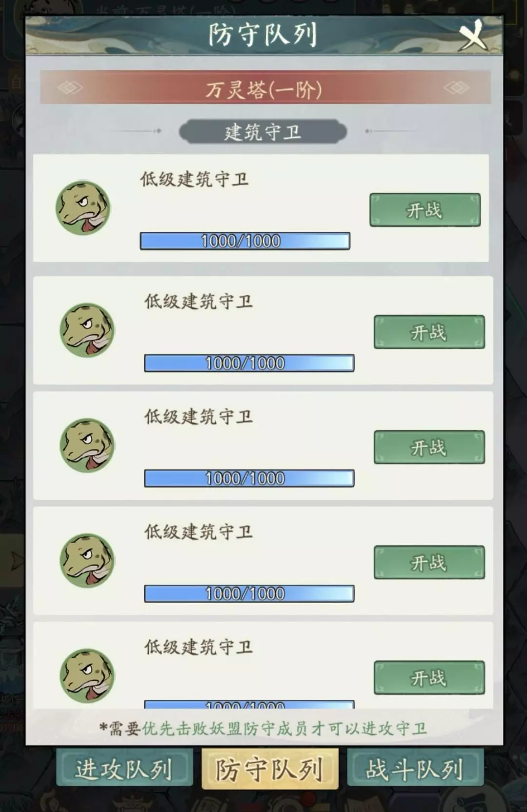Image resolution: width=527 pixels, height=812 pixels.
Task: Start battle with the third 低级建筑守卫
Action: [x=429, y=447]
